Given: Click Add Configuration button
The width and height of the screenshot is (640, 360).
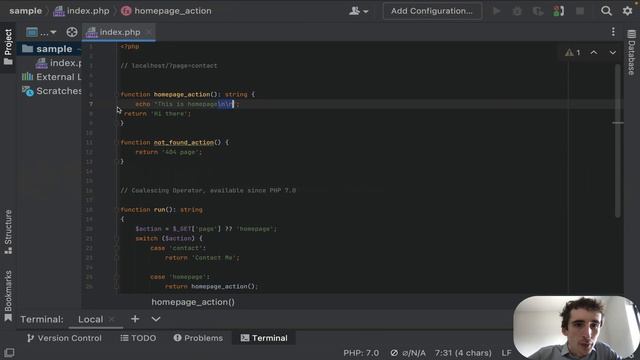Looking at the screenshot, I should pyautogui.click(x=432, y=11).
